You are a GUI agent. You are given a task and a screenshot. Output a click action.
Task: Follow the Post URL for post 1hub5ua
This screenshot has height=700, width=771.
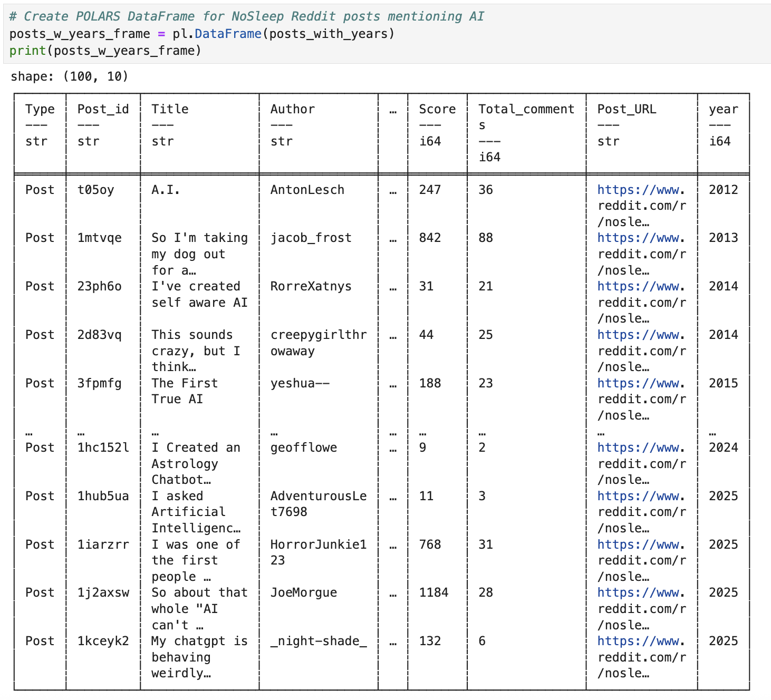[x=640, y=497]
